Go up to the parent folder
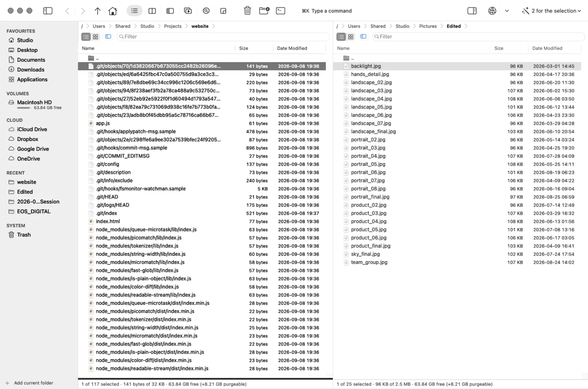Screen dimensions: 588x389 tap(97, 11)
